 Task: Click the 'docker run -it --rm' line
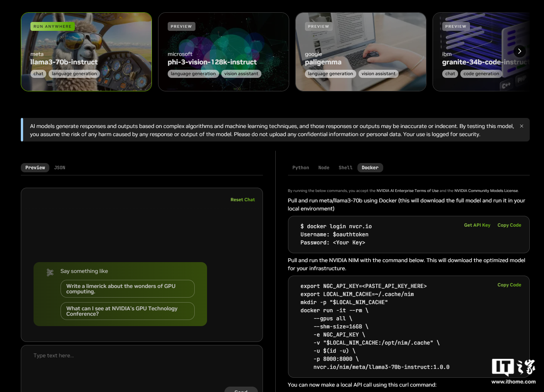click(335, 310)
